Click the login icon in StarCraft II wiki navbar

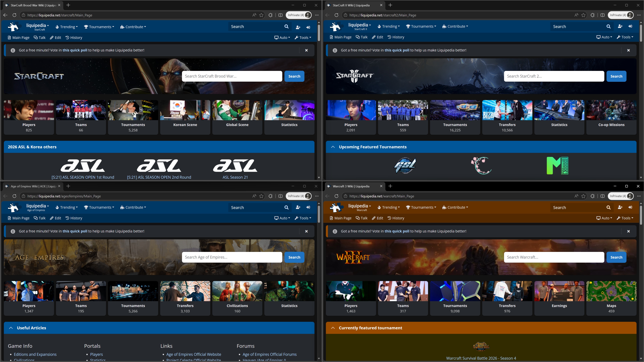[630, 26]
